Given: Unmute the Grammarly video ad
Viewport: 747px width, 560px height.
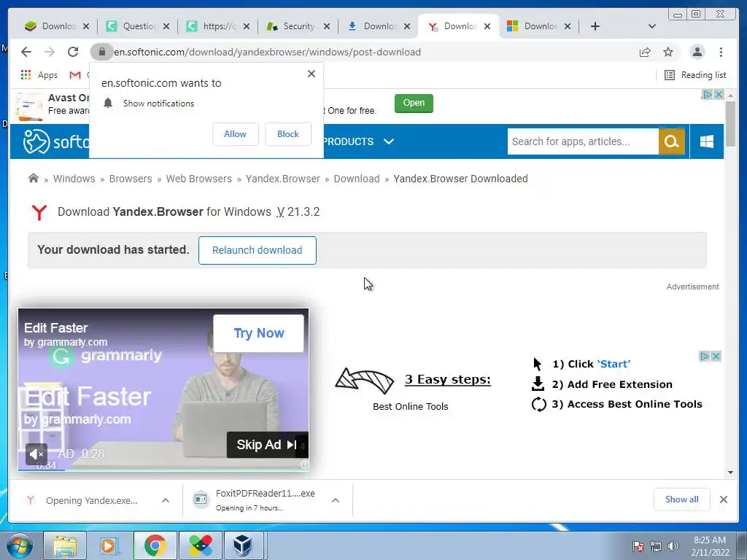Looking at the screenshot, I should coord(36,454).
